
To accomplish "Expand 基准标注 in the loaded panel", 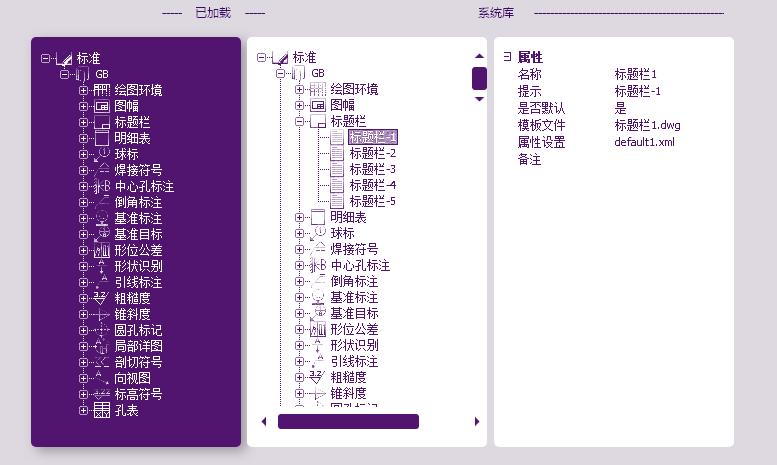I will click(83, 218).
